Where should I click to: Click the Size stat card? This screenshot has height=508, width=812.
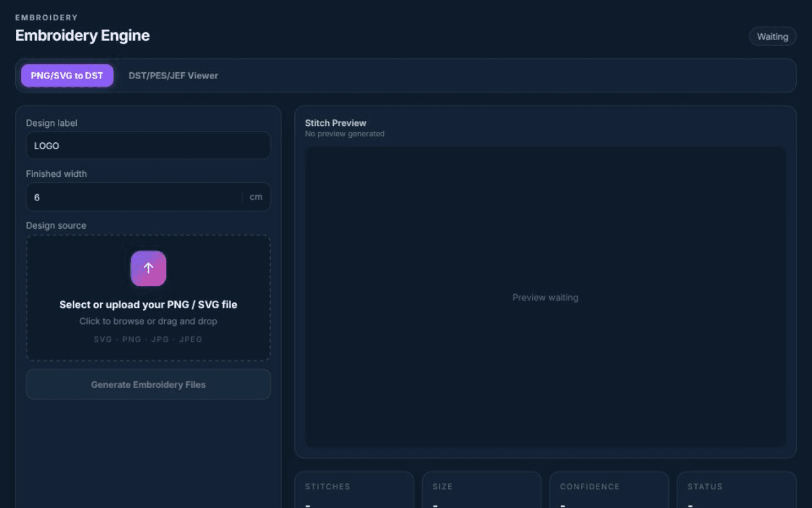click(x=482, y=490)
